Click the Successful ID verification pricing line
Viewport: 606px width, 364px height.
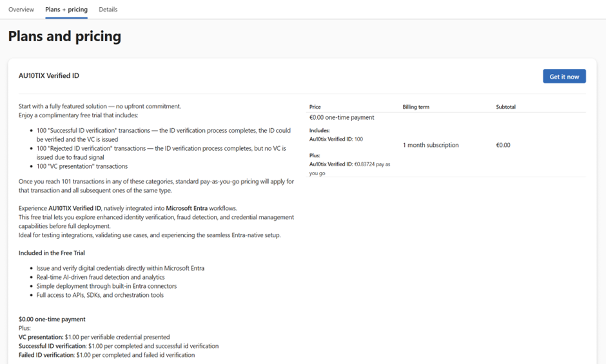pos(119,346)
